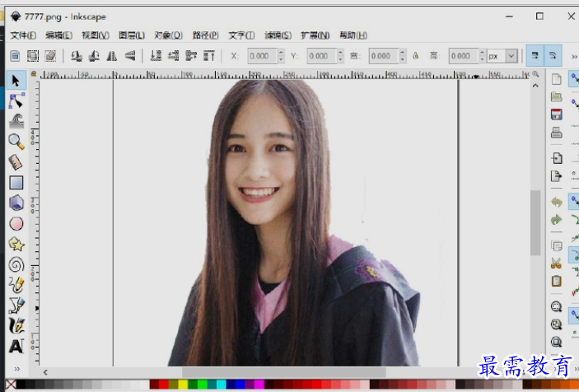Click New document icon in command bar
This screenshot has width=579, height=392.
click(557, 79)
